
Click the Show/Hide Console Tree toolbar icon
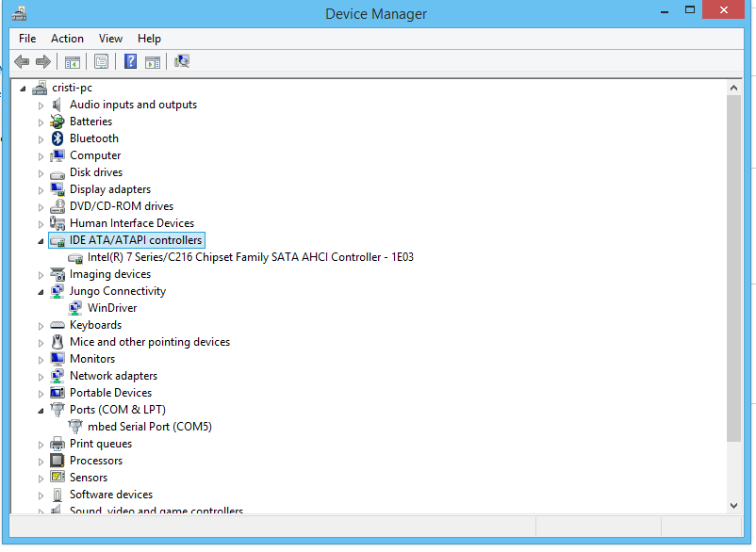(x=72, y=61)
